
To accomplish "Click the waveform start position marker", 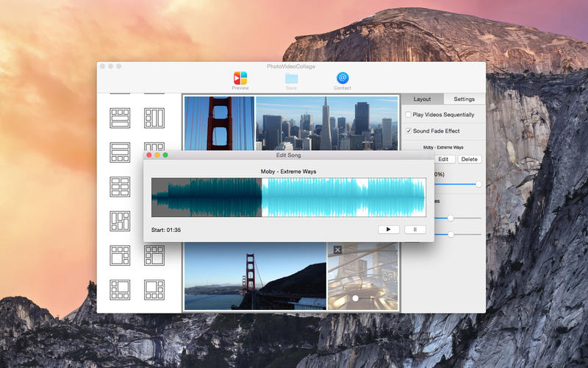I will click(x=262, y=197).
